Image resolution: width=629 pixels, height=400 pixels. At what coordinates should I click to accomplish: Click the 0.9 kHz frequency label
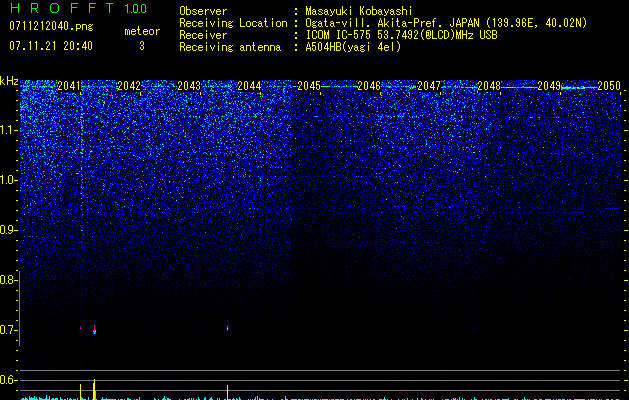coord(8,230)
